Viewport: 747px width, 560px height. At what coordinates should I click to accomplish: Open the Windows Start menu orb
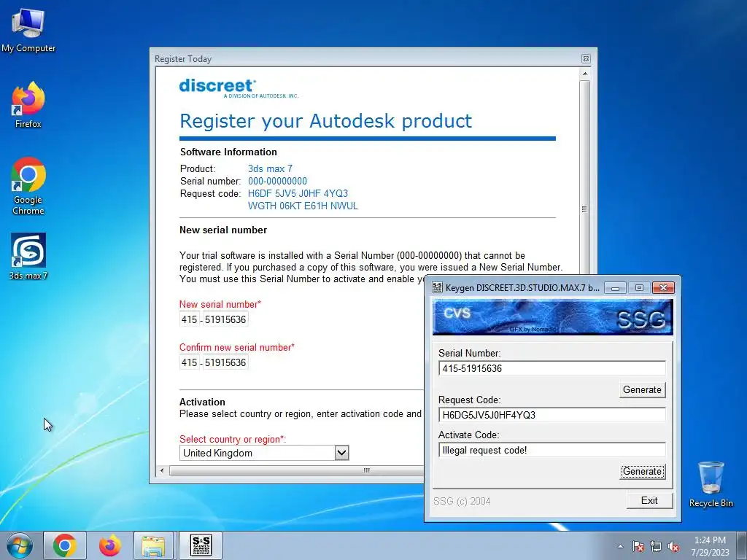click(20, 545)
